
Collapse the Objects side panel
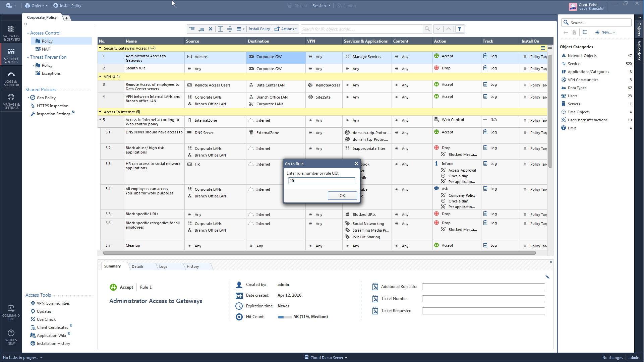[640, 17]
